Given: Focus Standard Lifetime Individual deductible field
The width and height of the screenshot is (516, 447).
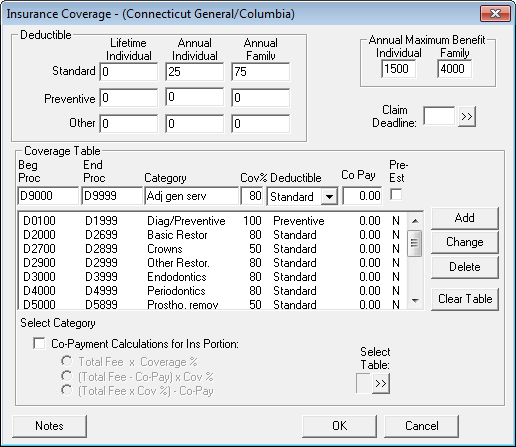Looking at the screenshot, I should tap(129, 71).
